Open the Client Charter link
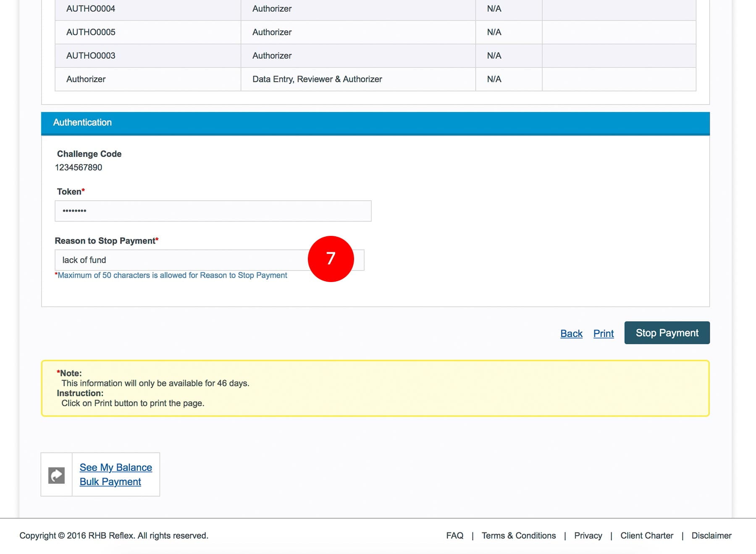The height and width of the screenshot is (554, 756). pyautogui.click(x=646, y=536)
